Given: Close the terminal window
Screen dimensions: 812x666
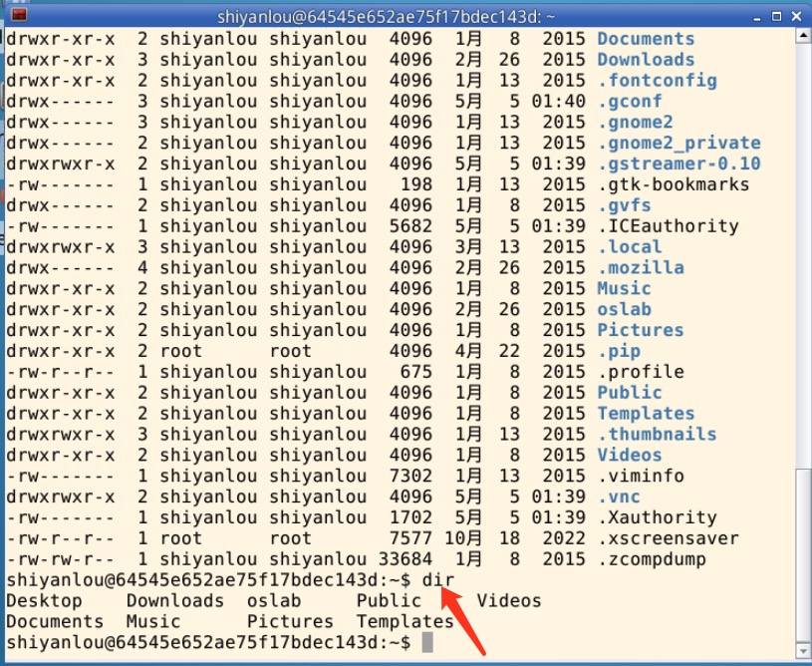Looking at the screenshot, I should (794, 14).
